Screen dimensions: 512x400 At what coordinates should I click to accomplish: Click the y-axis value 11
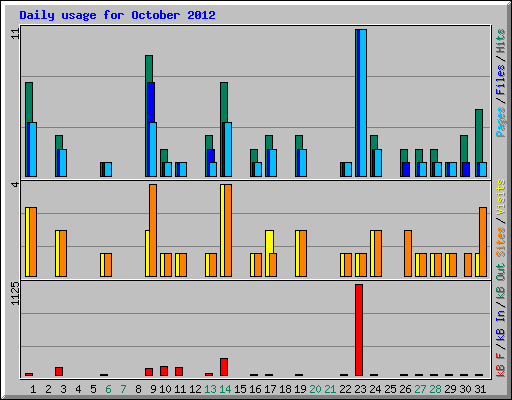coord(15,33)
